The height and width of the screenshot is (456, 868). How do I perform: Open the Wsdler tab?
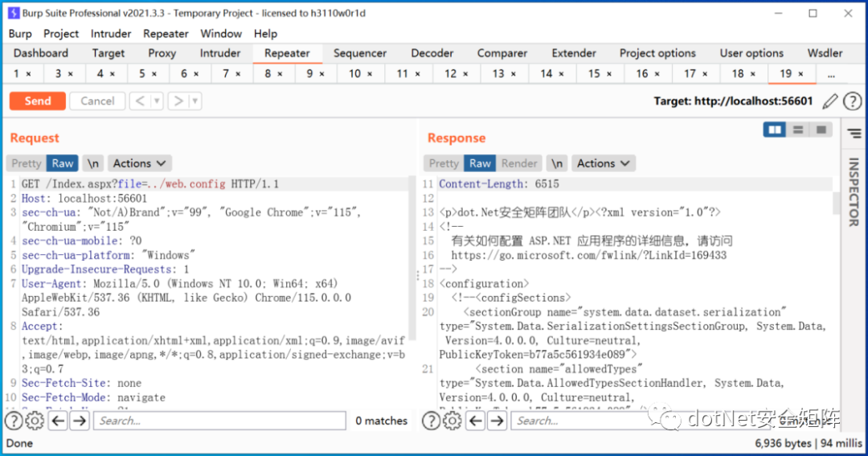coord(825,53)
